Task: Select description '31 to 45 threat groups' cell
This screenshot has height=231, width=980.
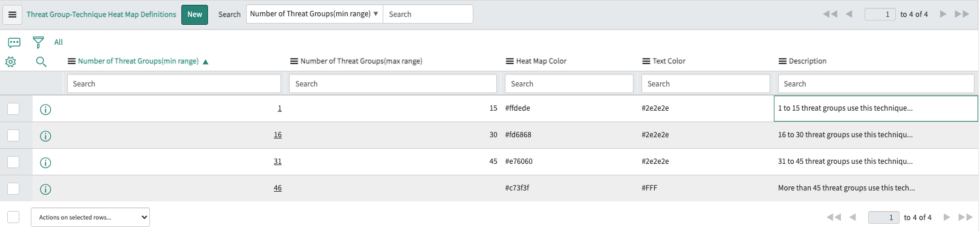Action: coord(876,161)
